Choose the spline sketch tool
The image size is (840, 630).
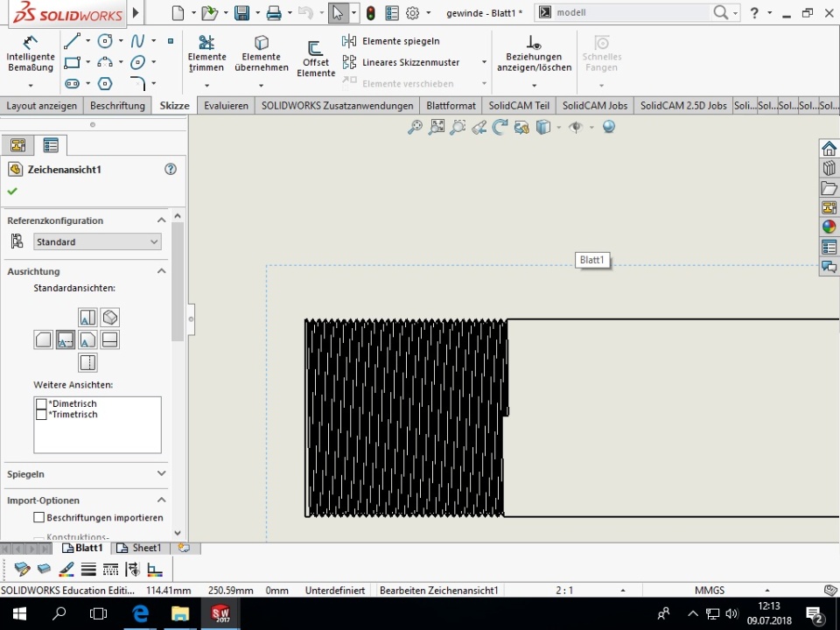137,41
